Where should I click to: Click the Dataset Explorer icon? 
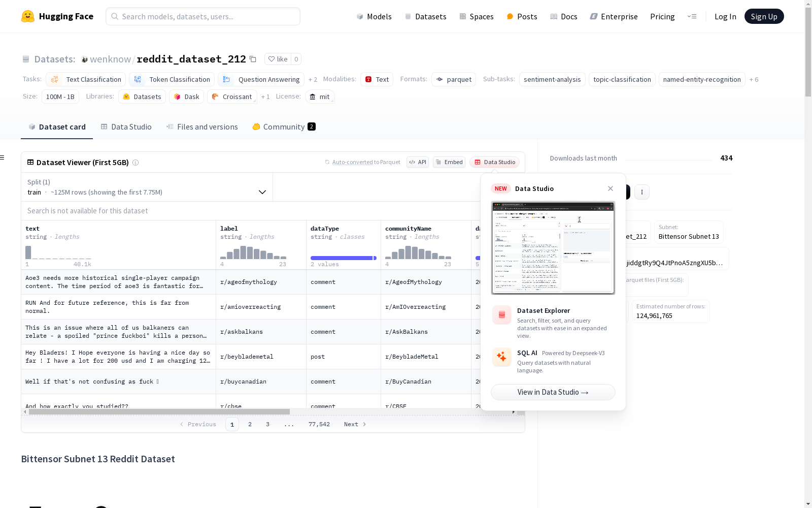(x=502, y=315)
